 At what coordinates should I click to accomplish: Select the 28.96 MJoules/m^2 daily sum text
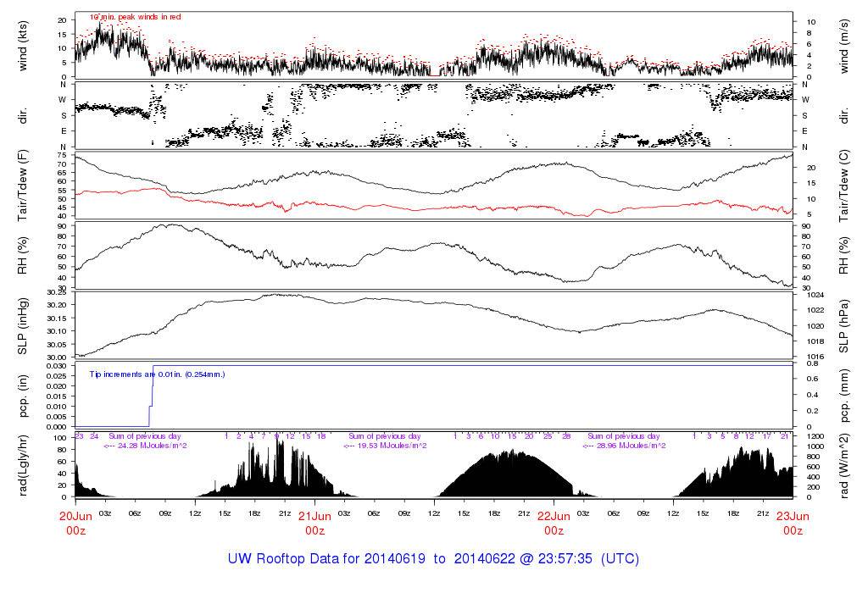coord(624,445)
